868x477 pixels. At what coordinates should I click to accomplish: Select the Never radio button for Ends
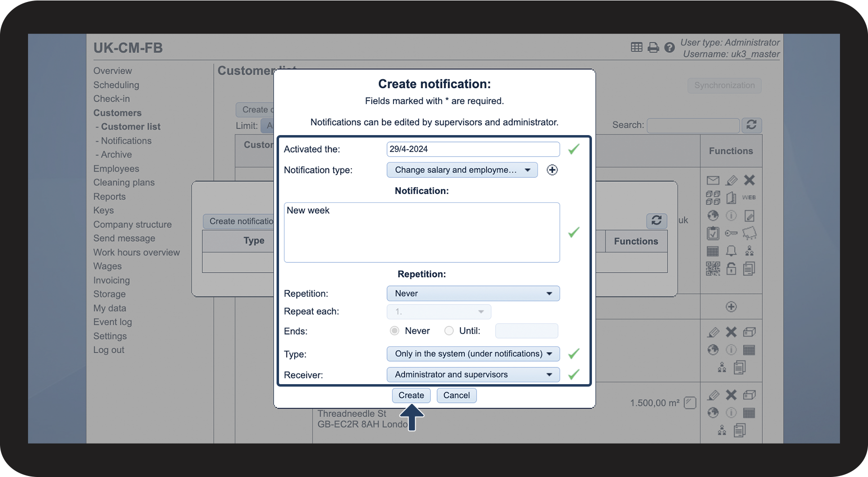[x=394, y=331]
